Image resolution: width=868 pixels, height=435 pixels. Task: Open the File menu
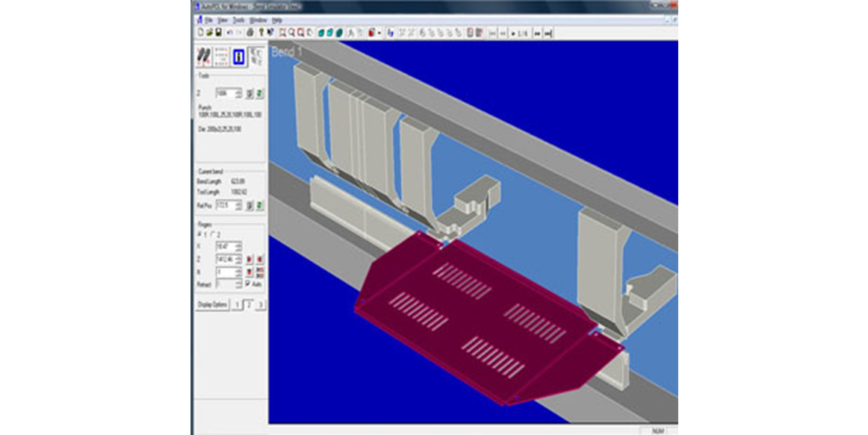click(x=208, y=20)
